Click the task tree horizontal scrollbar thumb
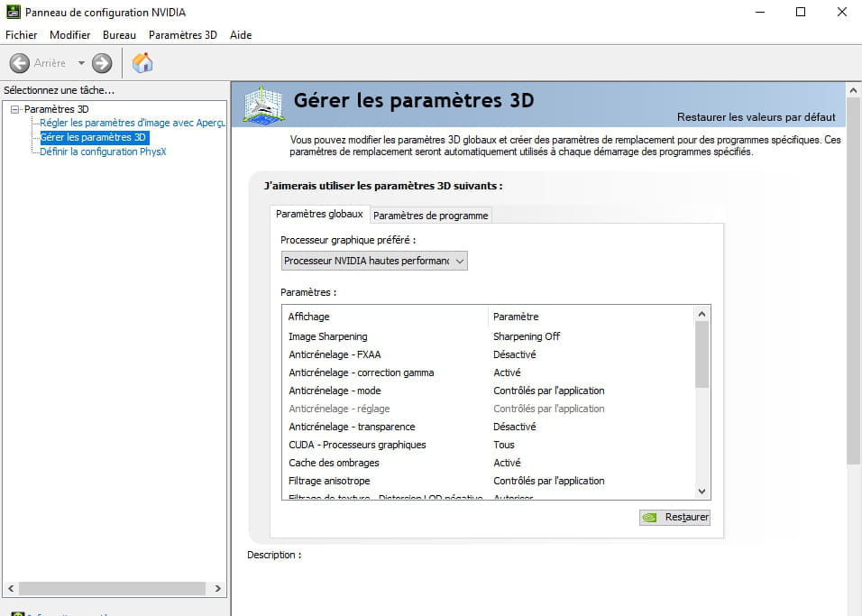862x616 pixels. click(x=112, y=588)
